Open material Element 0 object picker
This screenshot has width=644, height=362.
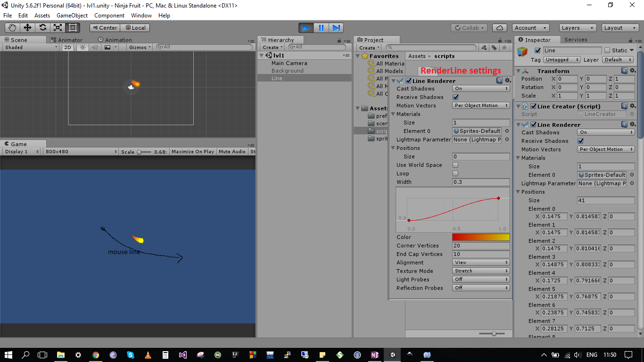632,175
